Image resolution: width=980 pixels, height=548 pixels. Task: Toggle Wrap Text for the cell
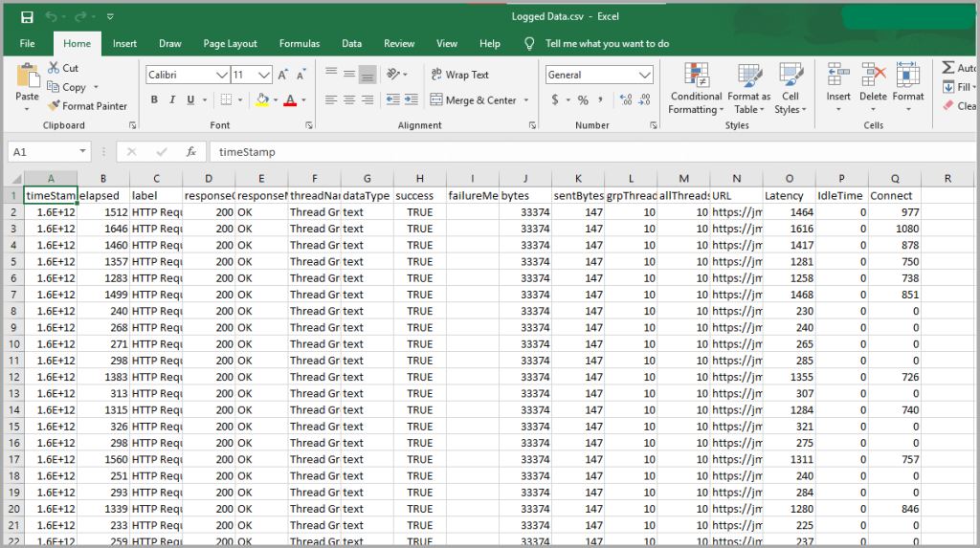[x=458, y=75]
